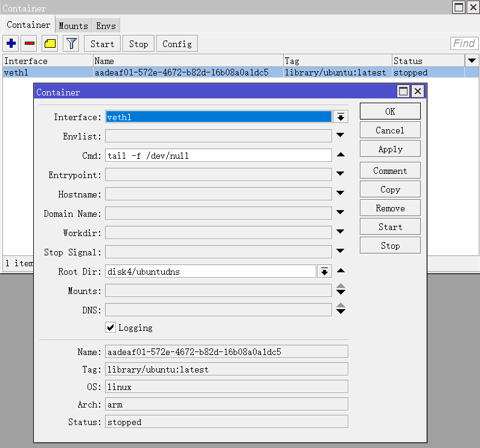The image size is (480, 448).
Task: Open the Interface dropdown list
Action: pyautogui.click(x=341, y=117)
